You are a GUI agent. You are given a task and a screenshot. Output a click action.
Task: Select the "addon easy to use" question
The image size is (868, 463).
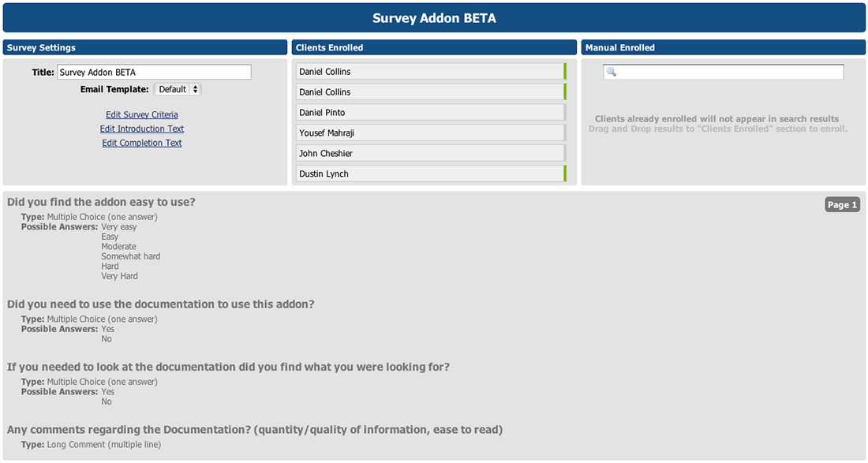point(101,203)
